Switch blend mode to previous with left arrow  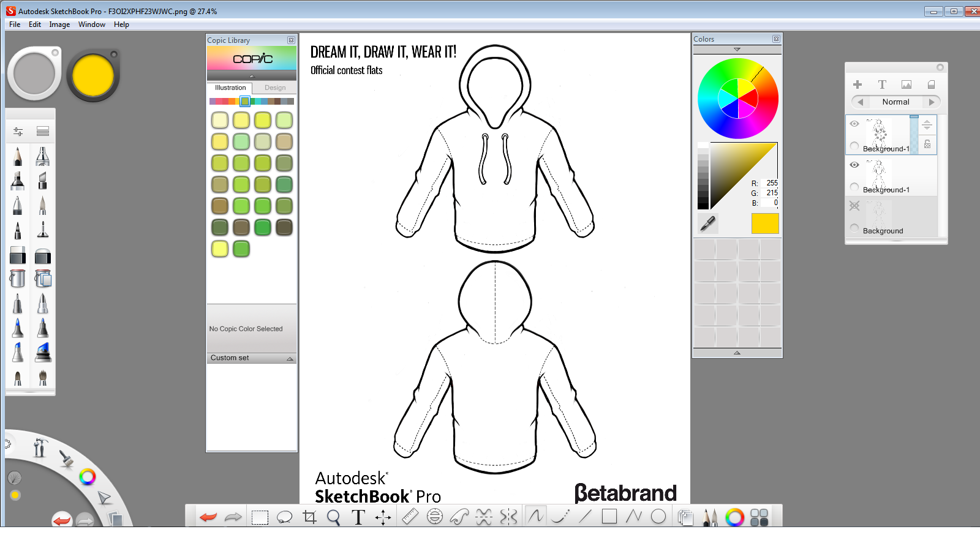point(861,102)
